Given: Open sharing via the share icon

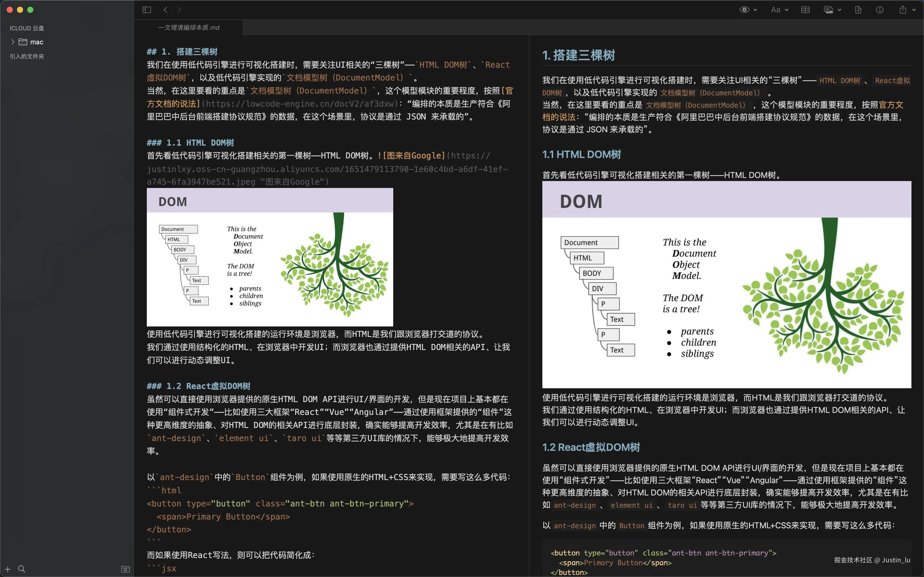Looking at the screenshot, I should [903, 9].
